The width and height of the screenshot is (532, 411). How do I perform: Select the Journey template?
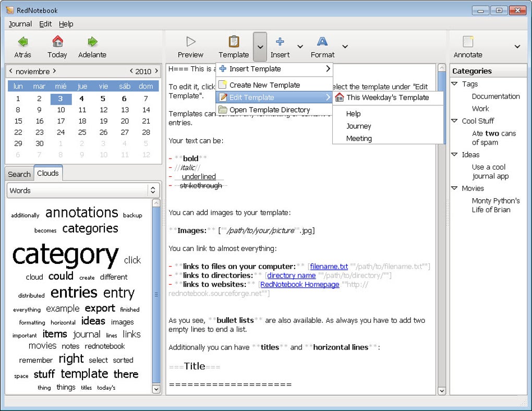[x=358, y=126]
